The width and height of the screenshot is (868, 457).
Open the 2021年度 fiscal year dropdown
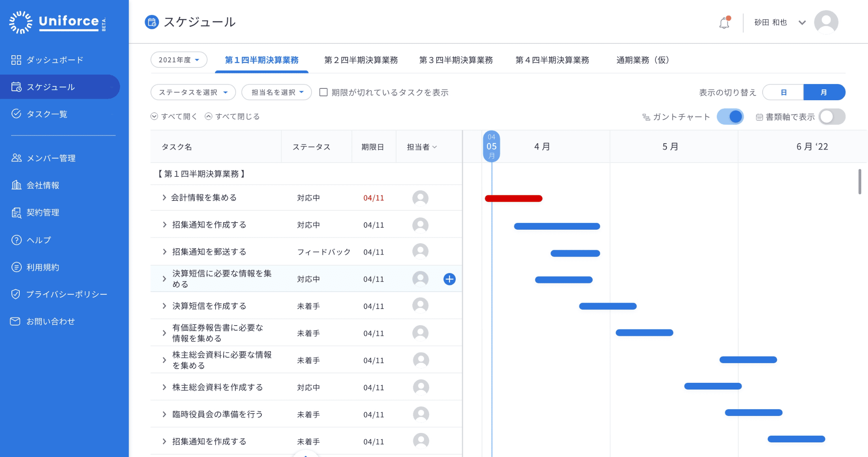click(178, 60)
